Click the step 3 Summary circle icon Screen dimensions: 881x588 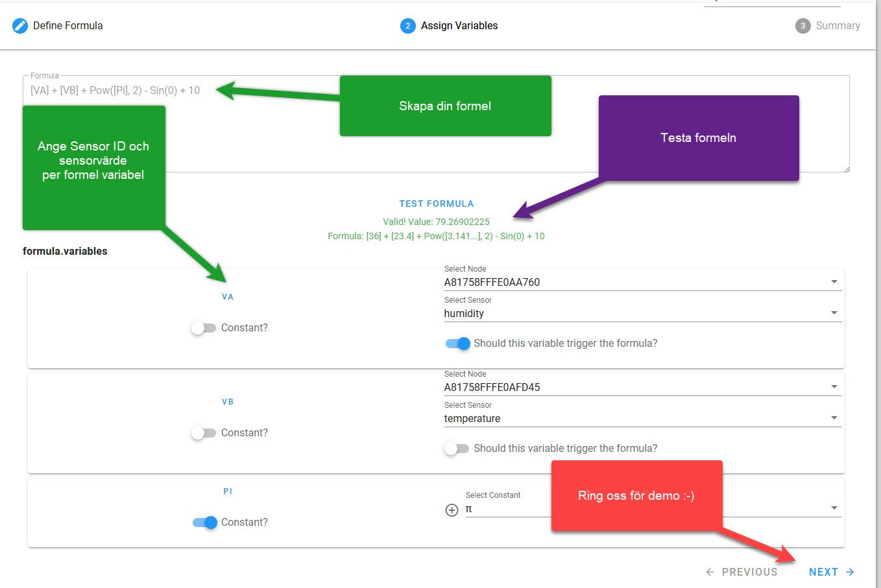803,26
